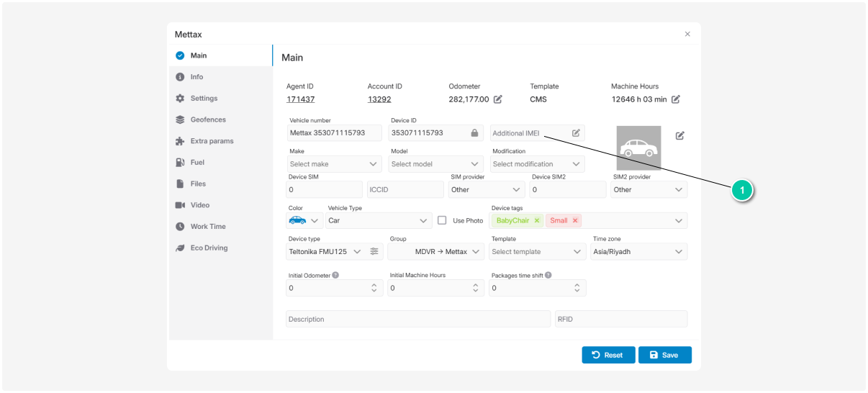Enable the Use Photo checkbox
868x393 pixels.
(x=442, y=220)
